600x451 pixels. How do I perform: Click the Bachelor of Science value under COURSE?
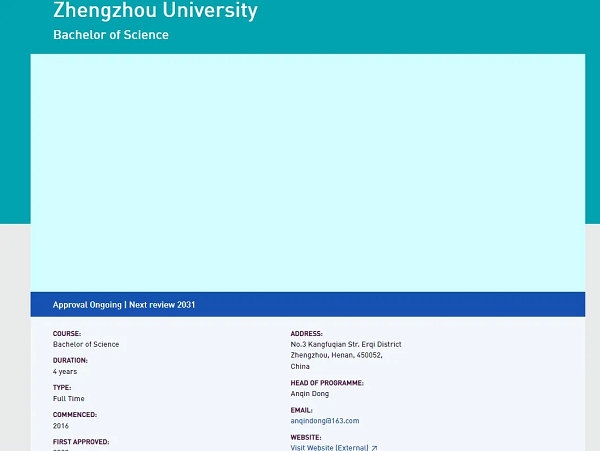pos(86,344)
